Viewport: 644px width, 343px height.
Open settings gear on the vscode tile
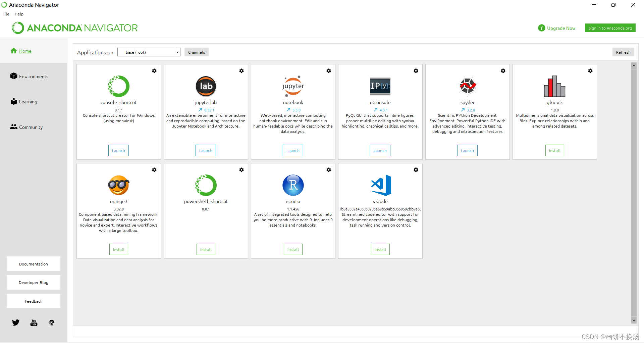416,170
